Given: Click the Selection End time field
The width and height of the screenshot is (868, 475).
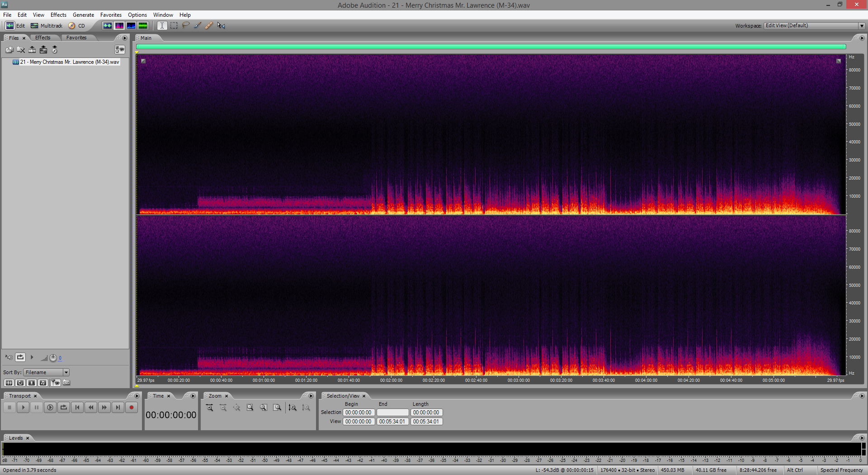Looking at the screenshot, I should click(x=392, y=413).
